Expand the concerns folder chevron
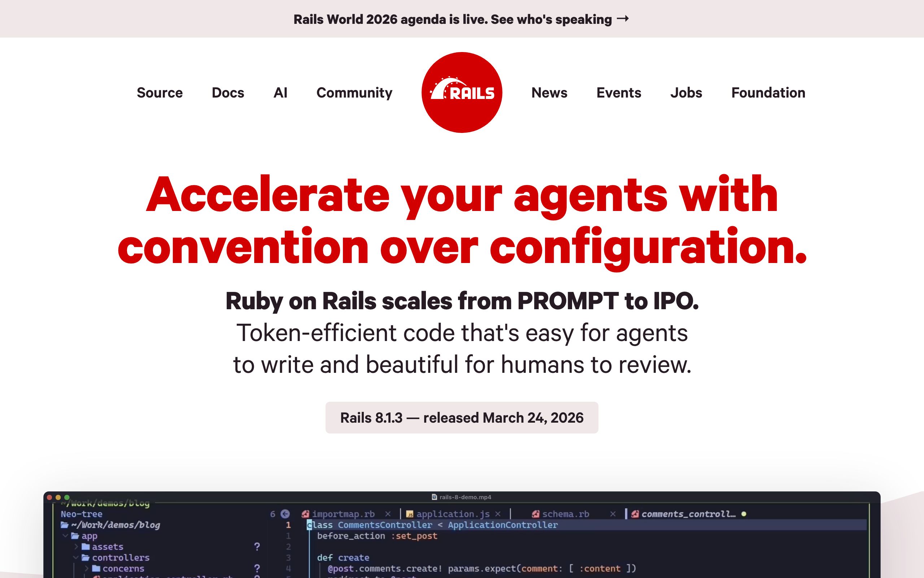This screenshot has width=924, height=578. 87,569
